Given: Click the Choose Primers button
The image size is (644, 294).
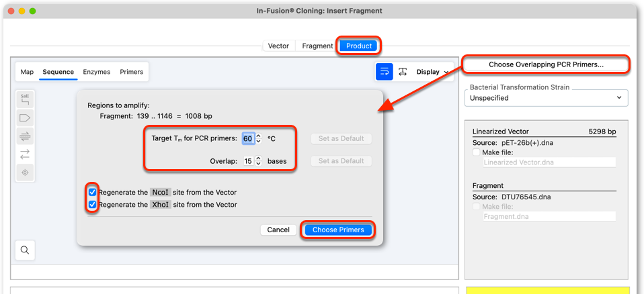Looking at the screenshot, I should [338, 230].
